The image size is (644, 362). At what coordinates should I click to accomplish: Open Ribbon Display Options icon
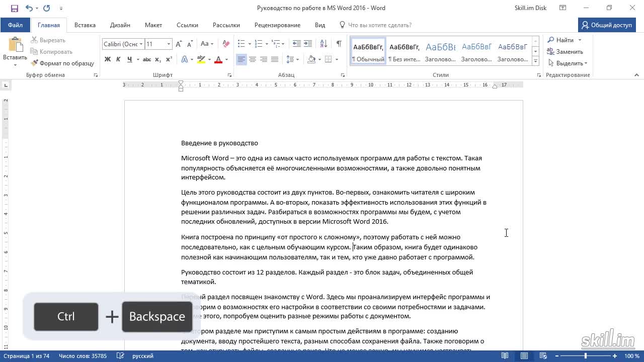563,8
